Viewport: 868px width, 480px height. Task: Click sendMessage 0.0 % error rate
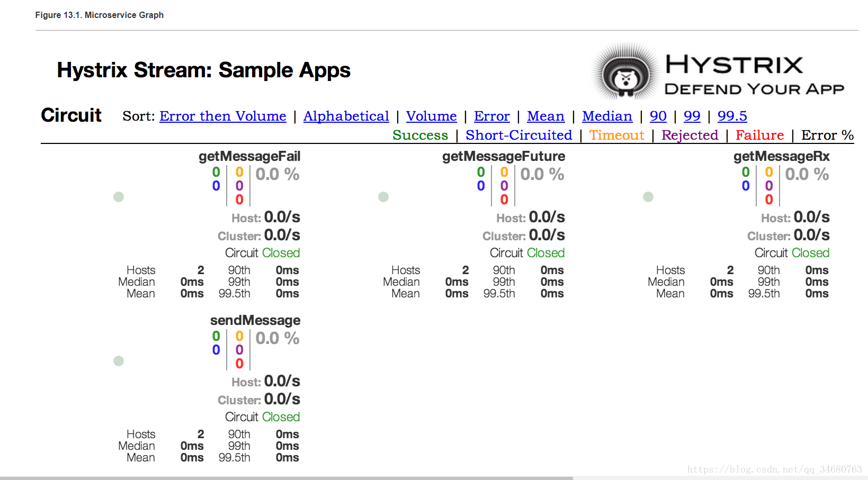278,338
